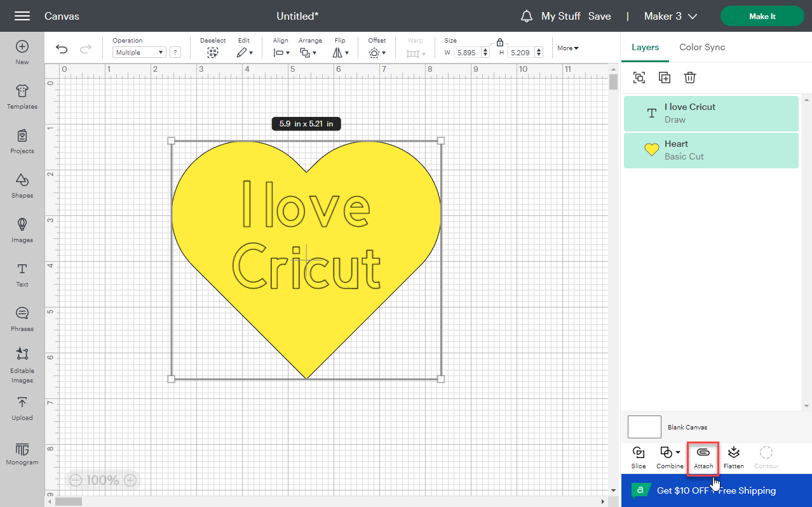Image resolution: width=812 pixels, height=507 pixels.
Task: Duplicate the layer using the copy icon
Action: (x=665, y=77)
